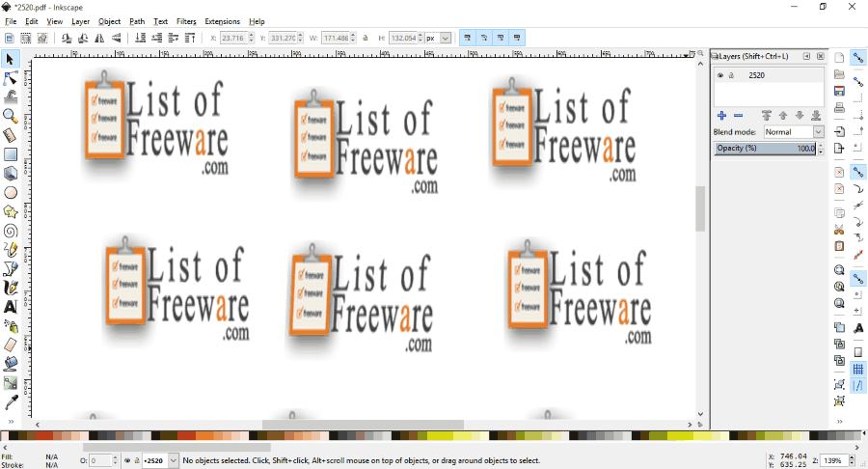Add new layer with plus button
Viewport: 868px width, 469px height.
tap(721, 116)
